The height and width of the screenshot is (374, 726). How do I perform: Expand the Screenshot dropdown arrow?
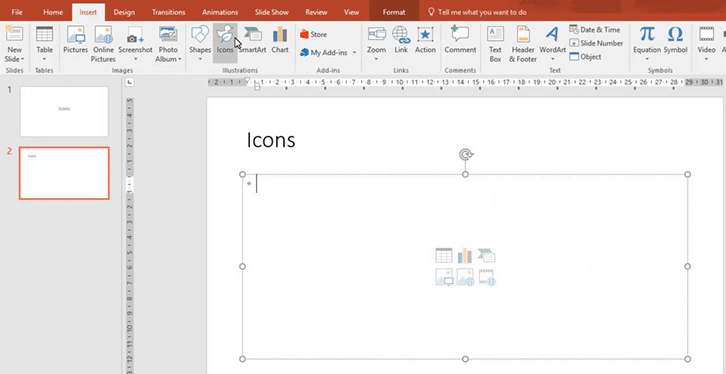(135, 59)
